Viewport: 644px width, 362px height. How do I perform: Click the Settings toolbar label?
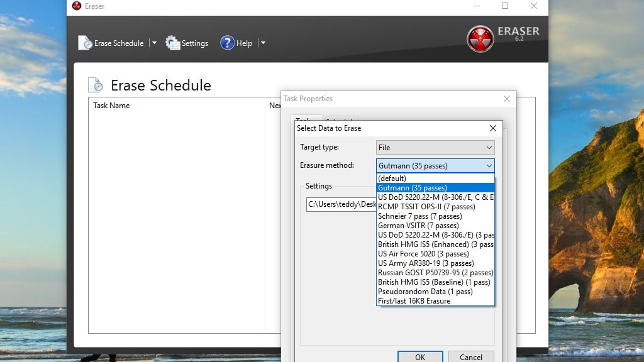click(x=195, y=43)
